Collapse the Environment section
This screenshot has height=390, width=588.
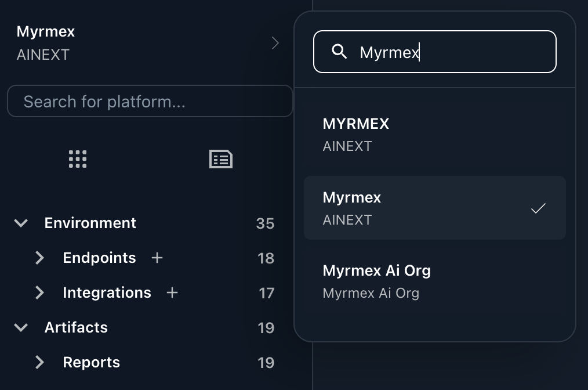click(x=21, y=223)
